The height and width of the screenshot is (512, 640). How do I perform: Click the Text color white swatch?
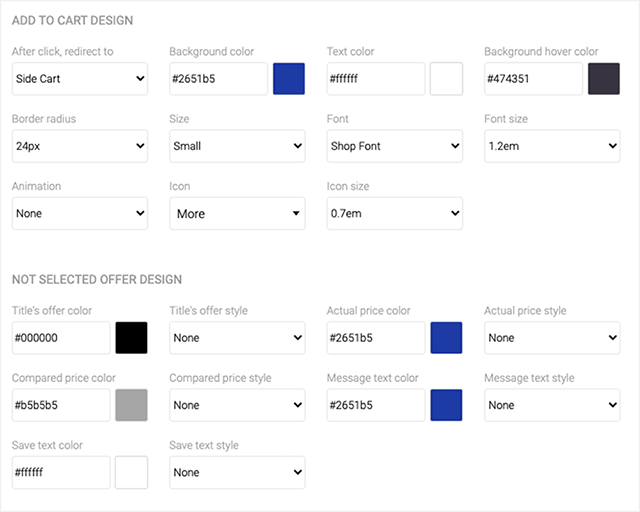point(446,79)
